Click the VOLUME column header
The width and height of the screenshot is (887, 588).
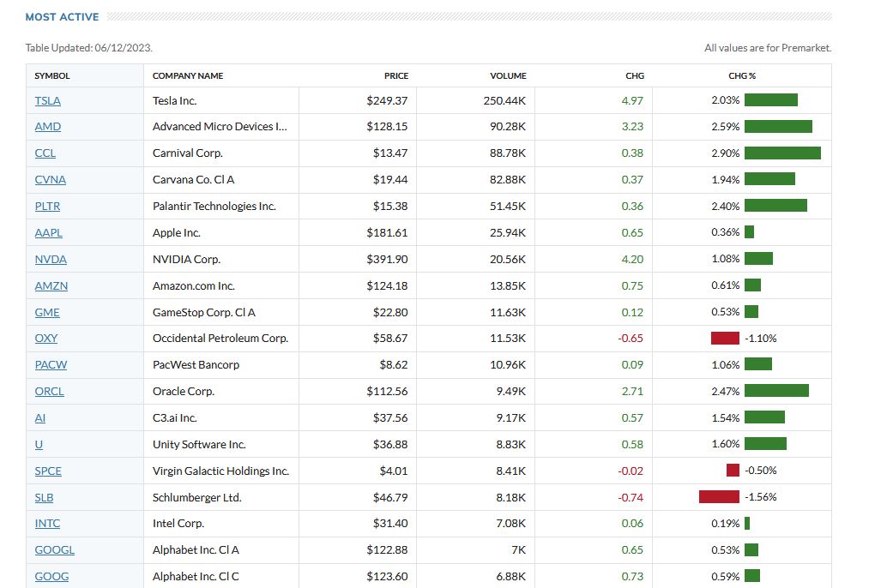tap(508, 76)
